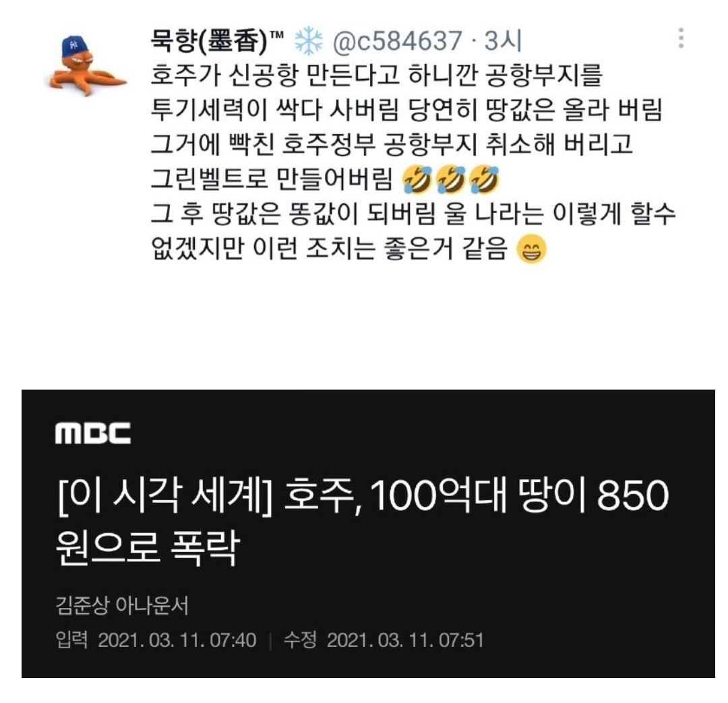Click the MBC logo

tap(93, 433)
